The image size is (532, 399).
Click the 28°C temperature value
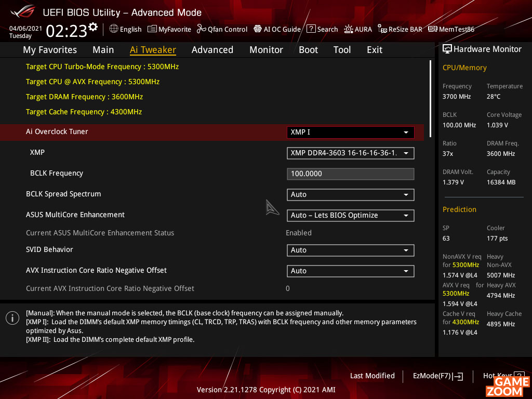494,97
